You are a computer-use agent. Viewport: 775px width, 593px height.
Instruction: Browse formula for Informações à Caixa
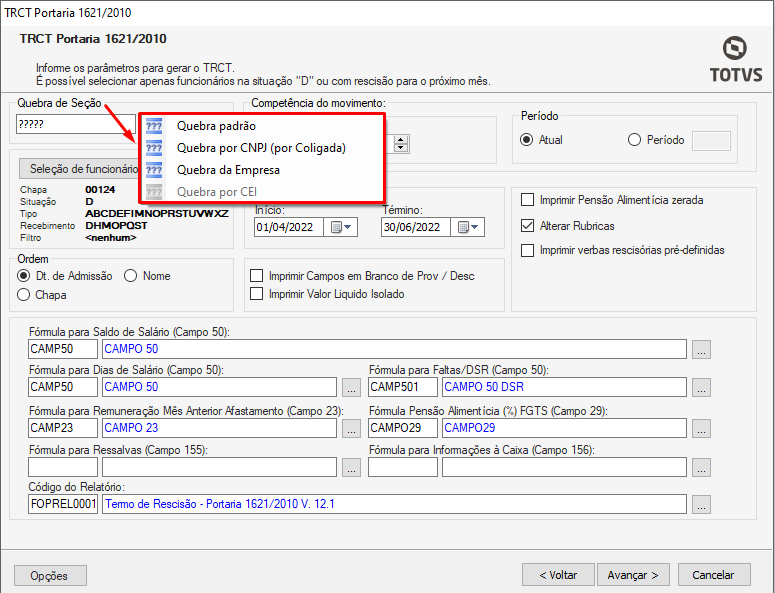click(701, 467)
